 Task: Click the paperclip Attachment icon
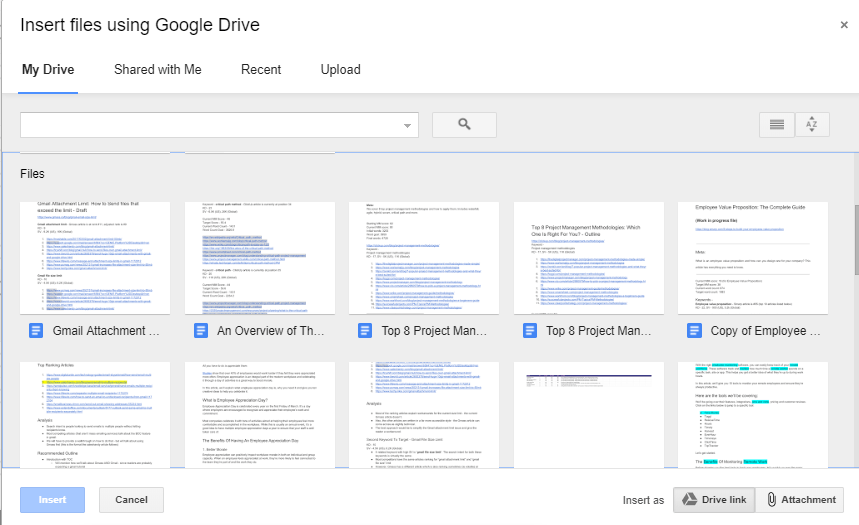pos(771,499)
